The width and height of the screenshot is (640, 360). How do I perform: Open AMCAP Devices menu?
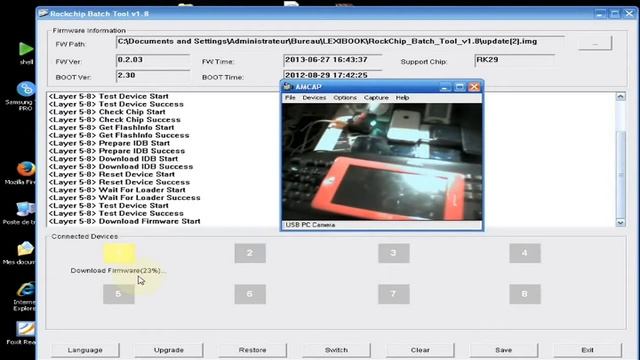(x=314, y=98)
